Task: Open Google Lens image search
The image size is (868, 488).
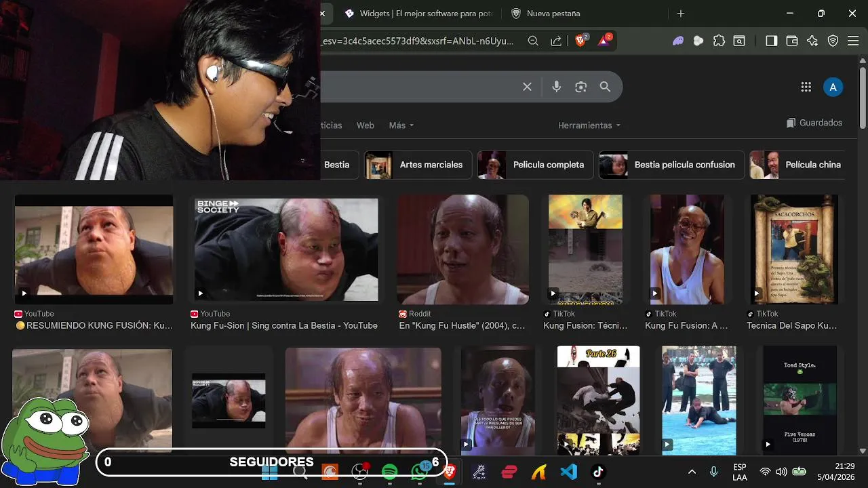Action: coord(580,87)
